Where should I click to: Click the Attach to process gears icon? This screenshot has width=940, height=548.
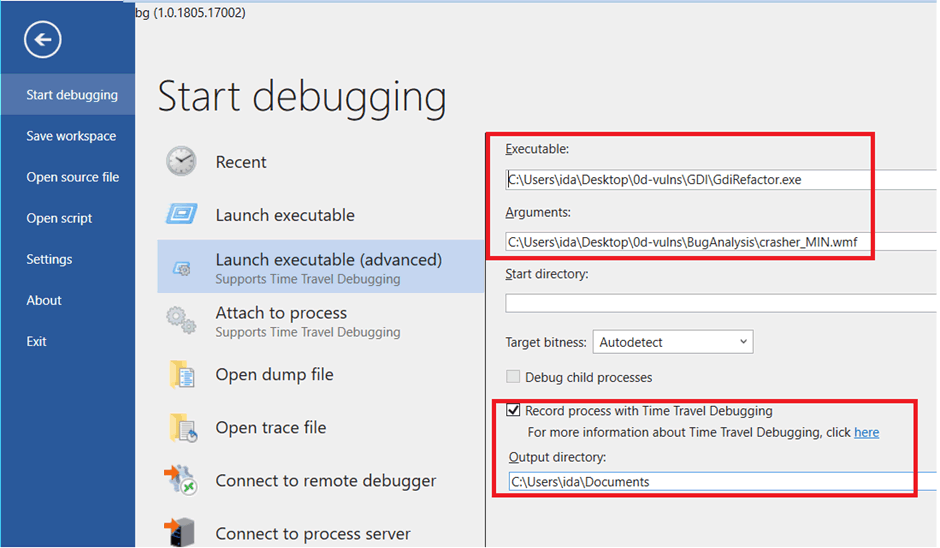pos(181,321)
